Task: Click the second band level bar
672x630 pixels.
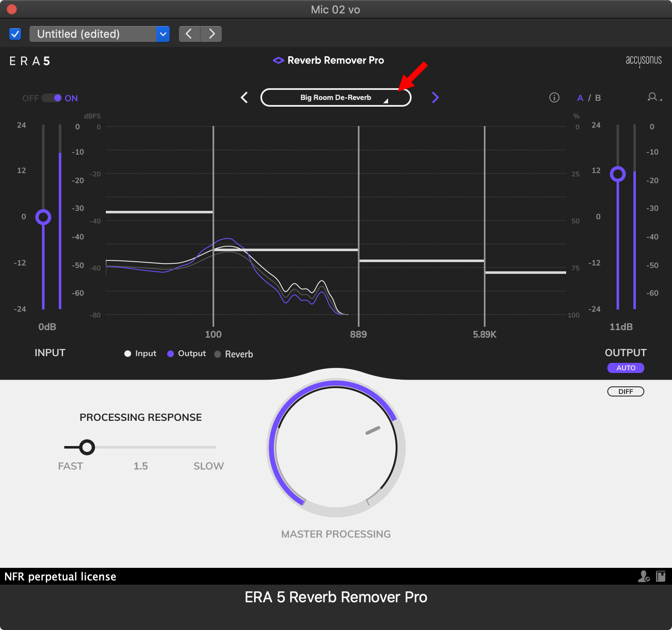Action: pos(286,250)
